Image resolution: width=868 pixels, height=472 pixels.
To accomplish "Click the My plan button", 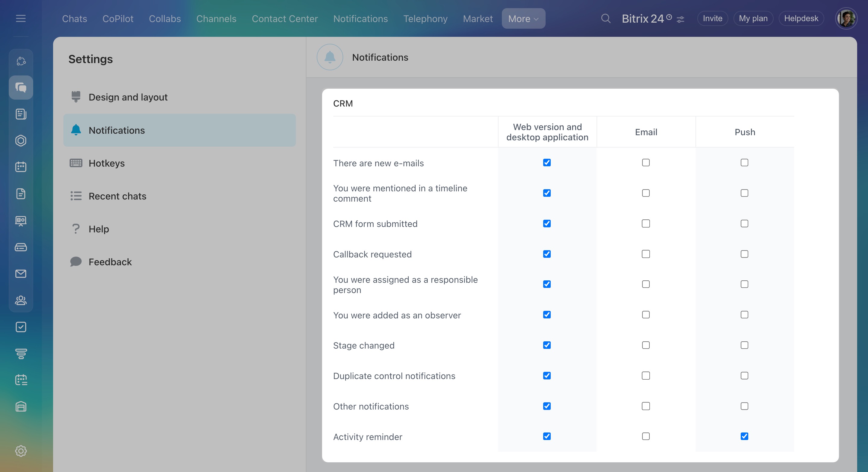I will pos(753,18).
